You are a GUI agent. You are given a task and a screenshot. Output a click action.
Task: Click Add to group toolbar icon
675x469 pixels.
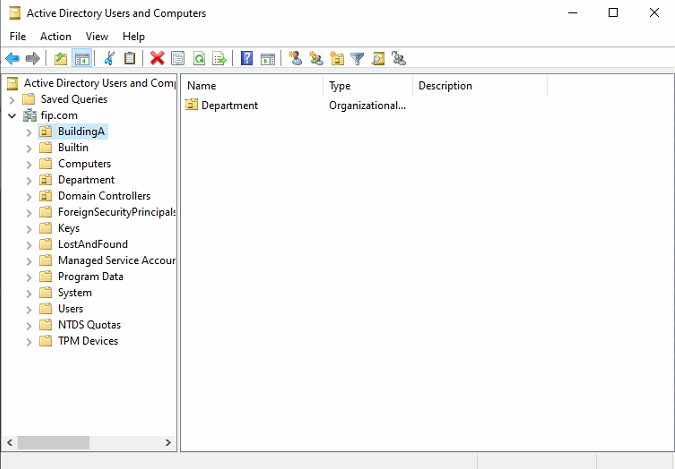[399, 58]
